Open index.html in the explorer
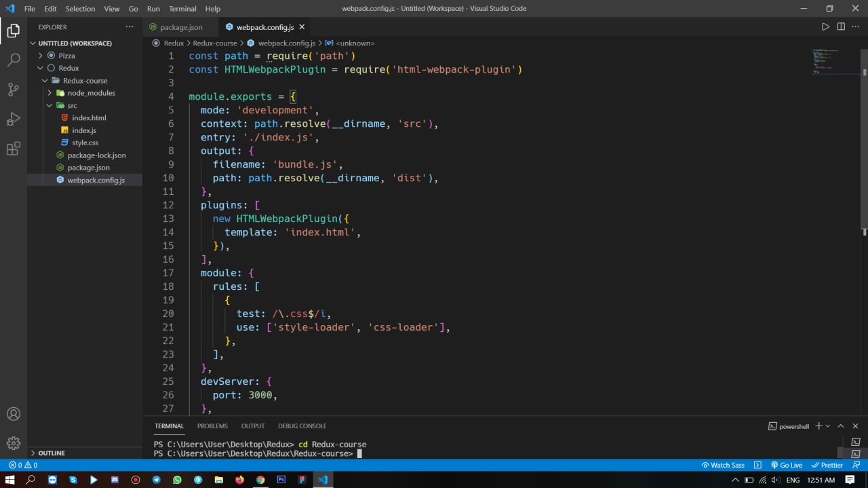 (89, 117)
